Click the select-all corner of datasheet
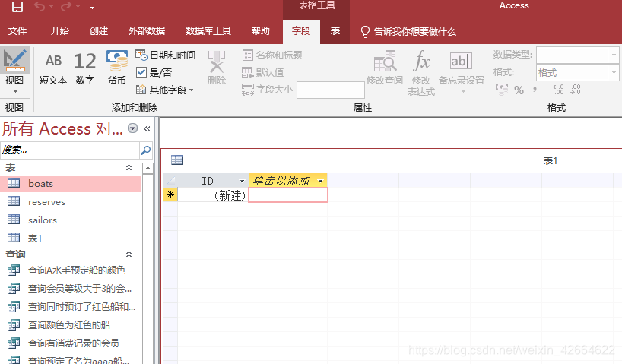622x364 pixels. coord(170,181)
